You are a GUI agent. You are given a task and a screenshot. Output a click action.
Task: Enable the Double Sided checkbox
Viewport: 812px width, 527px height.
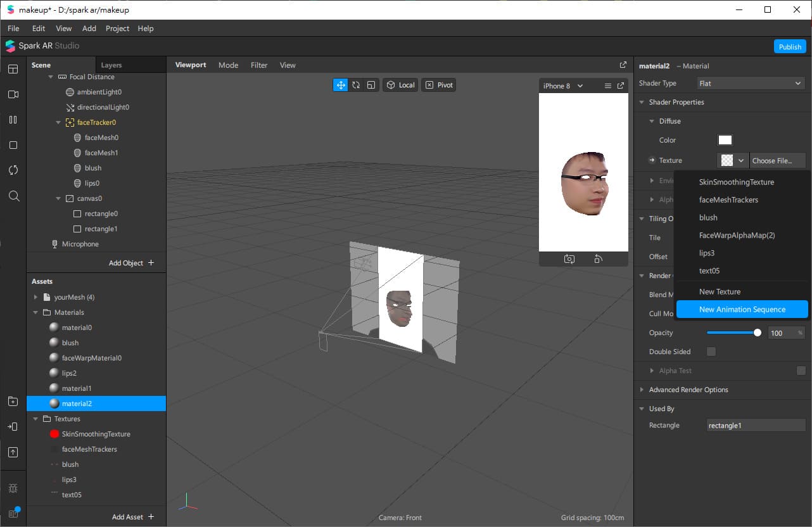(711, 352)
